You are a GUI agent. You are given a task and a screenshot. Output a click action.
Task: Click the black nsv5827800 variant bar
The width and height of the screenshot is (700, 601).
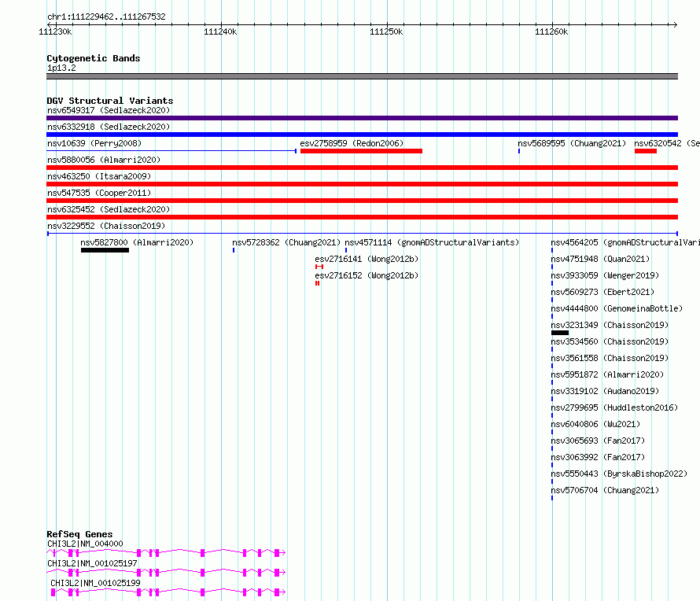(105, 250)
